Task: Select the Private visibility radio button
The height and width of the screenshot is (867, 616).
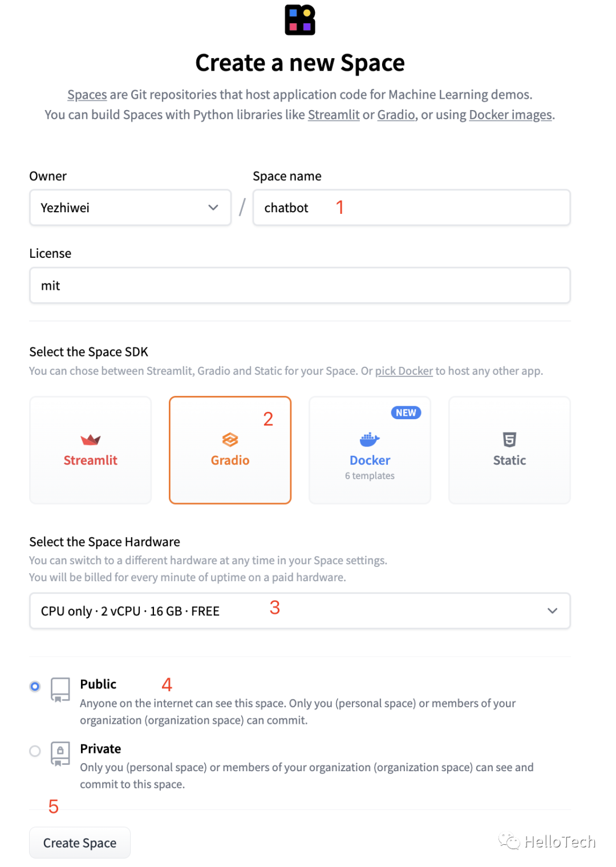Action: point(35,751)
